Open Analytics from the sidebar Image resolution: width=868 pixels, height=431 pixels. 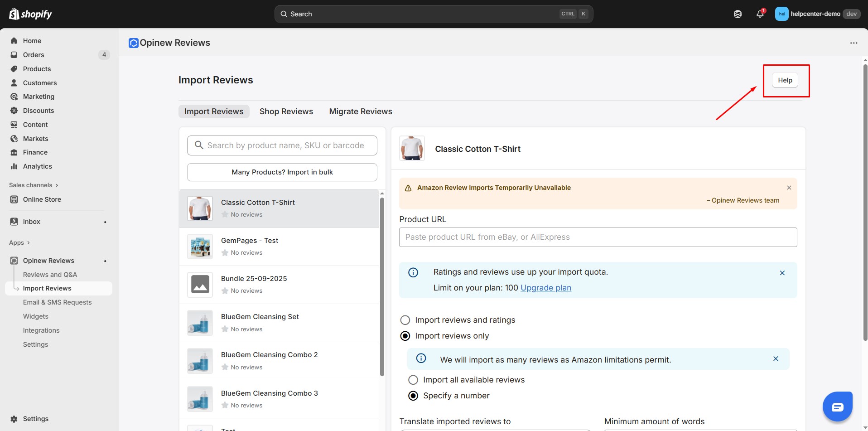(37, 166)
